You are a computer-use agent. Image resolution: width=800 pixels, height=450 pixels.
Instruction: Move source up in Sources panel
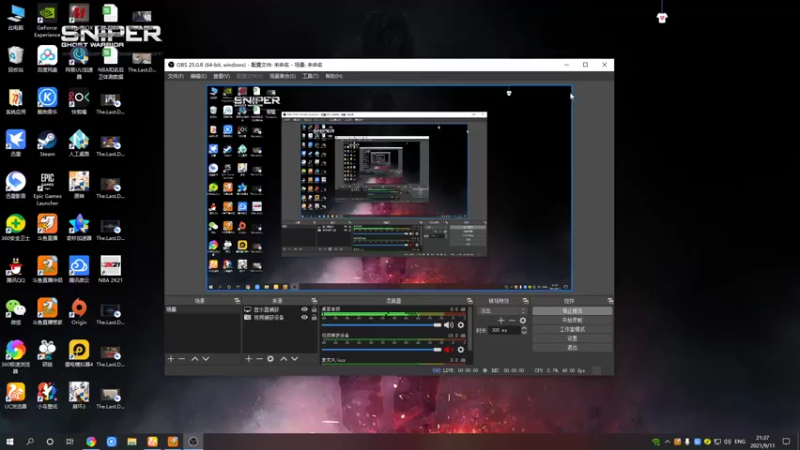click(284, 359)
